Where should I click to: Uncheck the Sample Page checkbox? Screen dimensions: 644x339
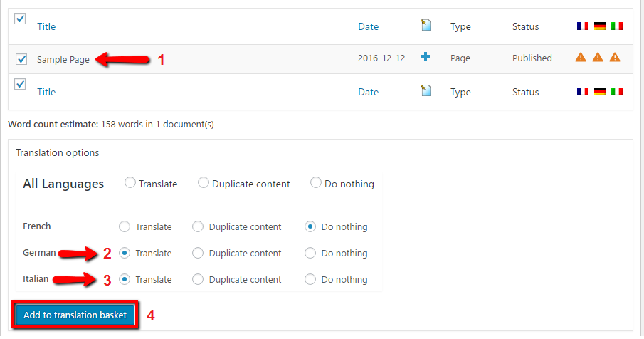21,59
